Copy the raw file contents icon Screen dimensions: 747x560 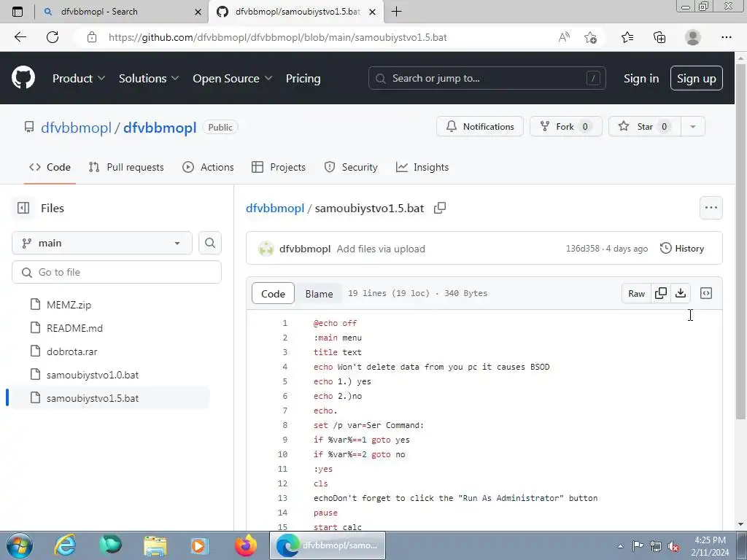(661, 293)
